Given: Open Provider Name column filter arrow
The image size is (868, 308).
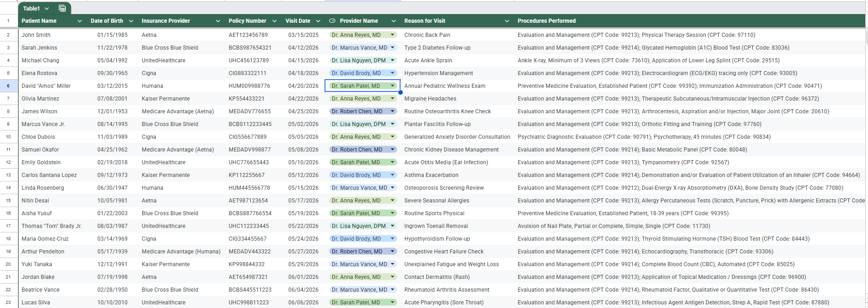Looking at the screenshot, I should 394,21.
